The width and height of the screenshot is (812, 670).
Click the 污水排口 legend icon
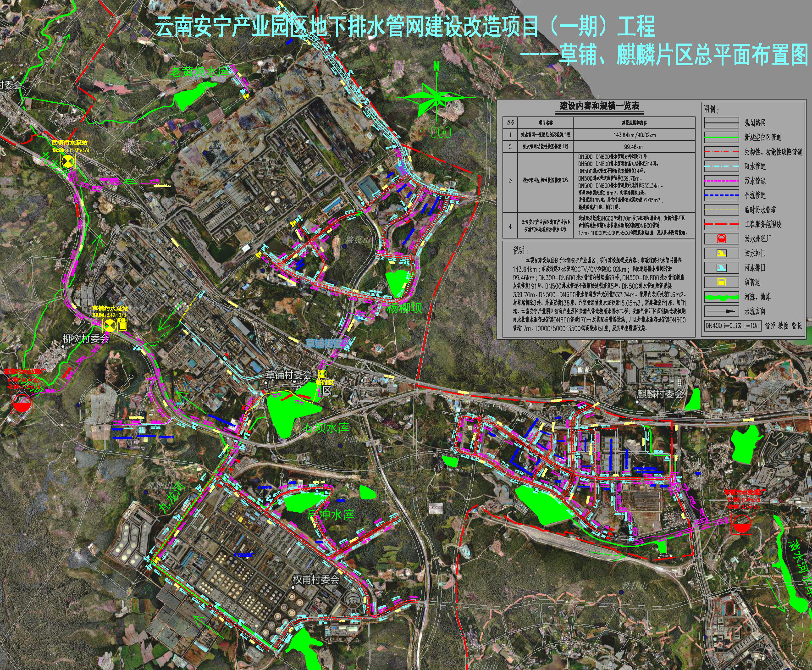[721, 253]
